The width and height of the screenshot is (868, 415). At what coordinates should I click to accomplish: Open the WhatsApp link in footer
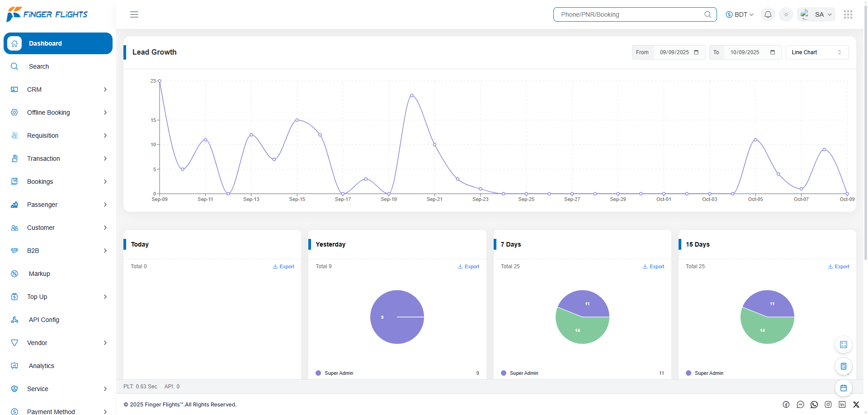814,405
